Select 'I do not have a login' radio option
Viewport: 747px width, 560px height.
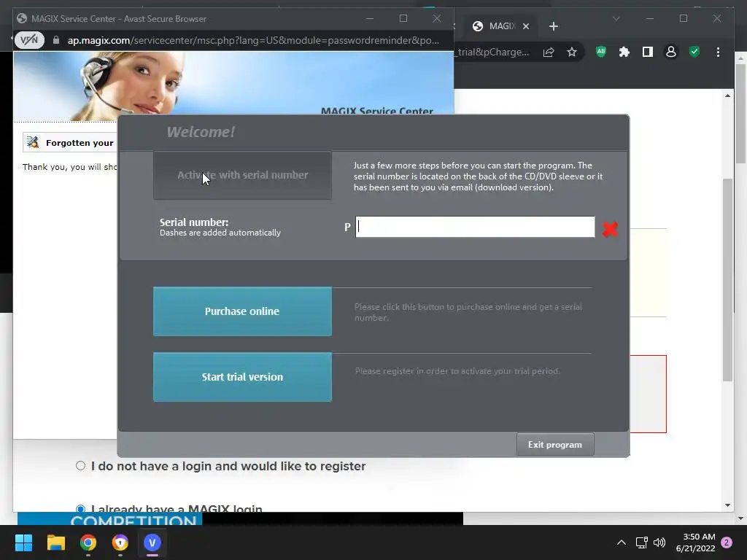tap(80, 466)
